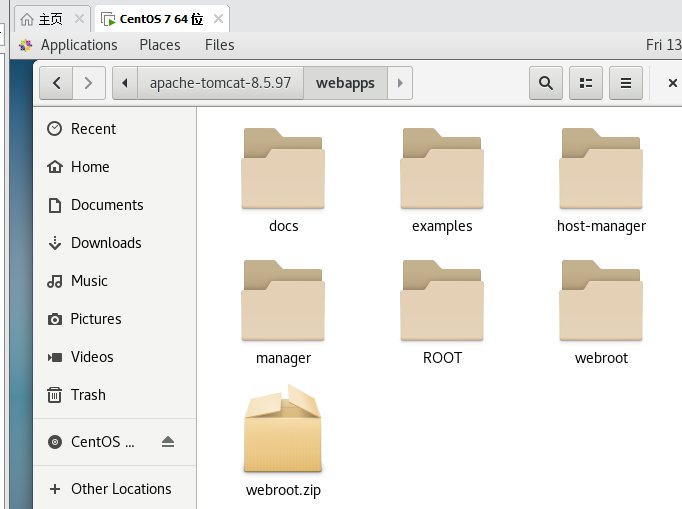Image resolution: width=682 pixels, height=509 pixels.
Task: Click the ROOT folder label
Action: pos(442,358)
